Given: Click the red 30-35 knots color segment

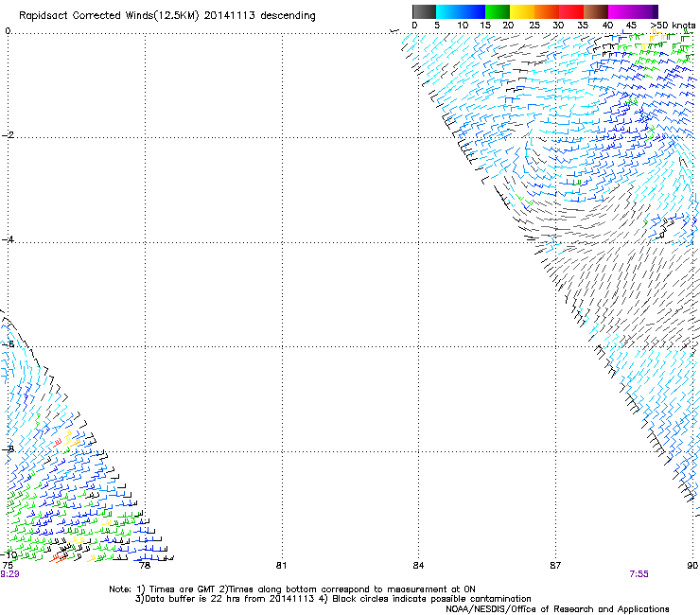Looking at the screenshot, I should pos(571,11).
